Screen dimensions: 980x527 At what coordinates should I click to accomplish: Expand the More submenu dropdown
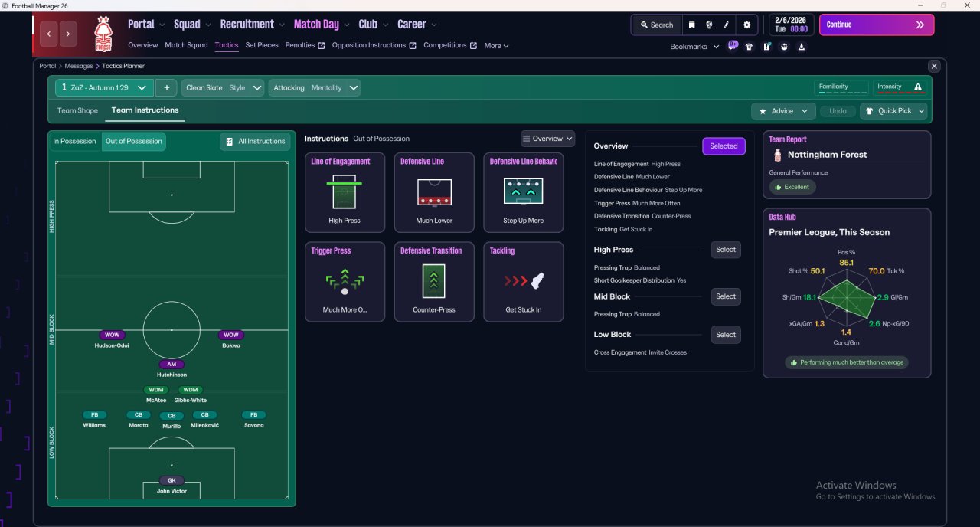(x=496, y=46)
